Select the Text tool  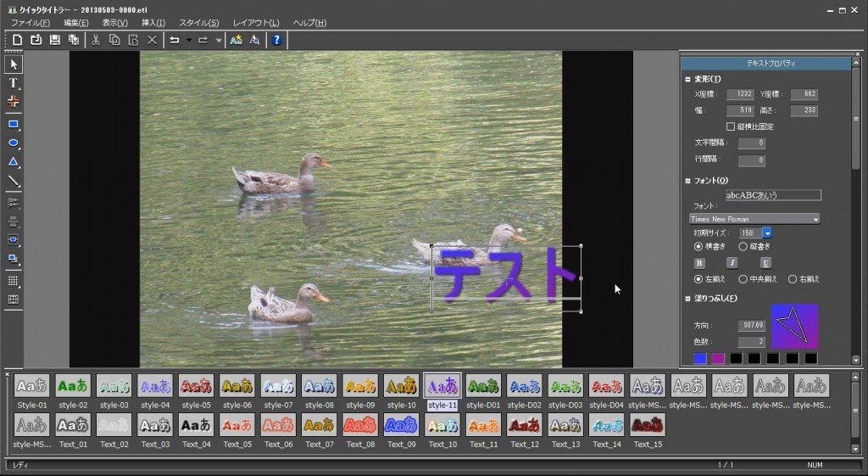[x=14, y=83]
